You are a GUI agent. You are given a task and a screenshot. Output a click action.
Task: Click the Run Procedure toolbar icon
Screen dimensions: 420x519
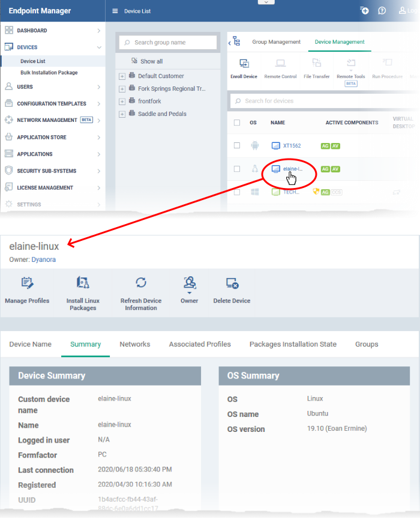point(387,62)
